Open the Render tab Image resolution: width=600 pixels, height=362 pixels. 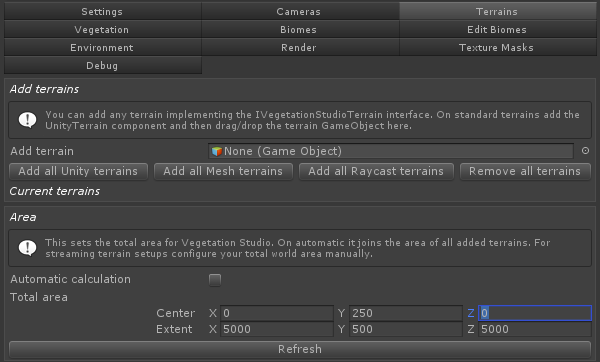point(300,47)
